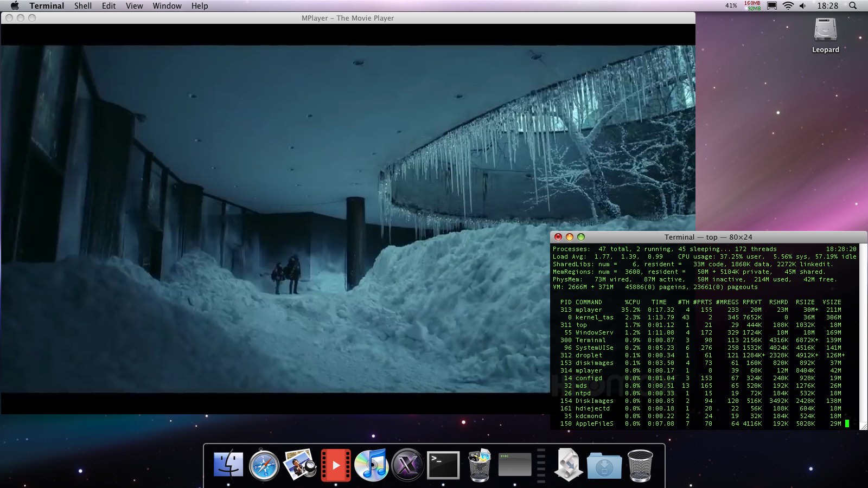Click the %CPU column header in top
The width and height of the screenshot is (868, 488).
click(x=632, y=302)
